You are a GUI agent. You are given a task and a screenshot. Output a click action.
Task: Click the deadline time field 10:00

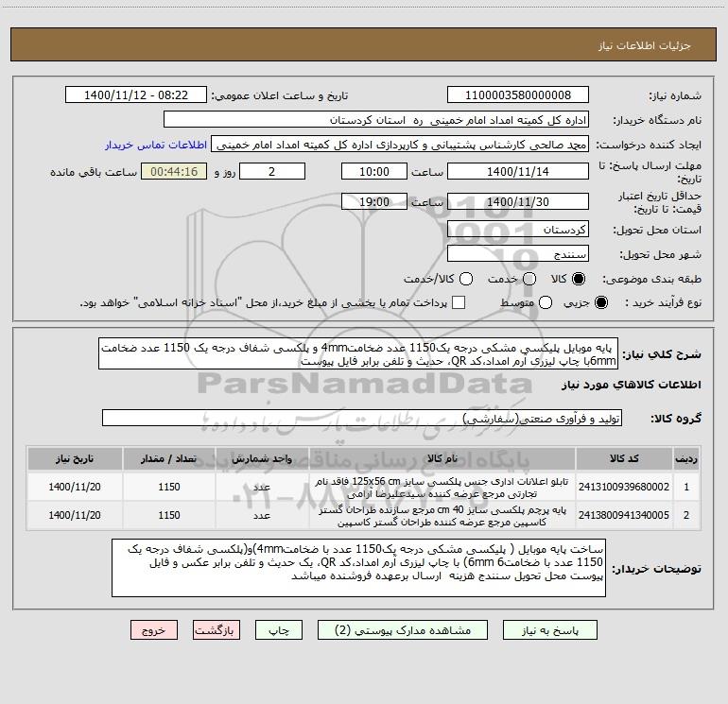[374, 171]
